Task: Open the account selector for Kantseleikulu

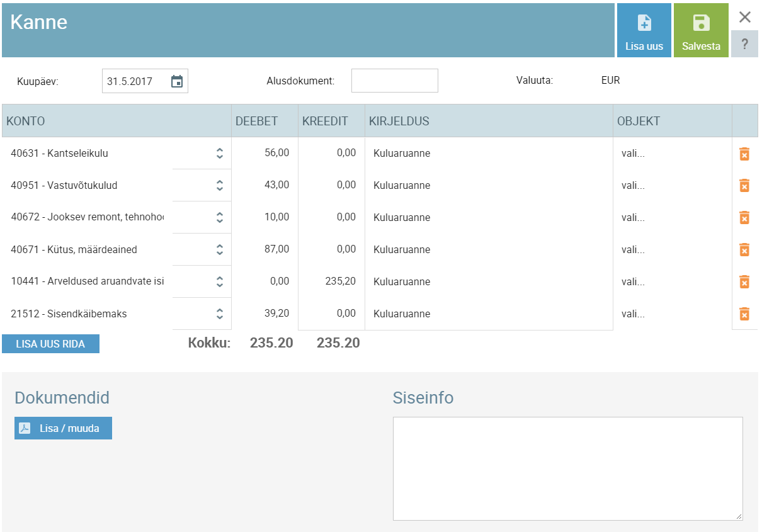Action: tap(219, 153)
